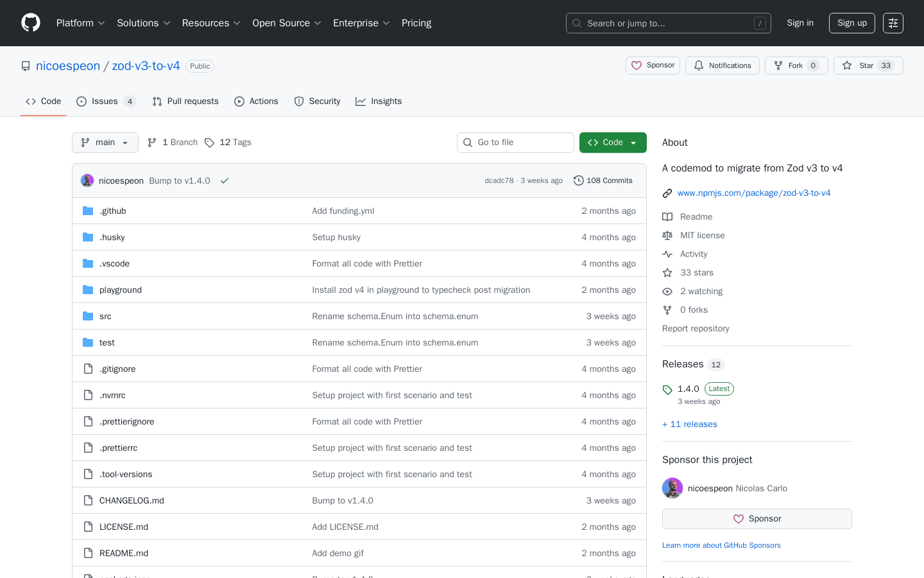Screen dimensions: 924x578
Task: Open the commit history via the clock icon
Action: point(579,180)
